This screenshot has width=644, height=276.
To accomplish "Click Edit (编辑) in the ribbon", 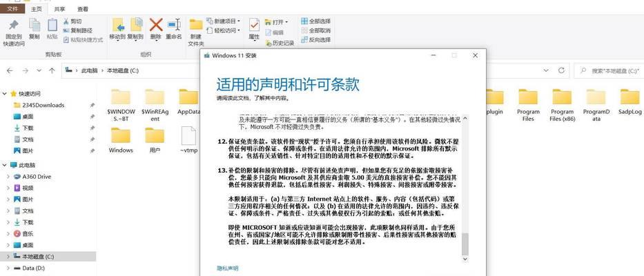I will click(274, 32).
